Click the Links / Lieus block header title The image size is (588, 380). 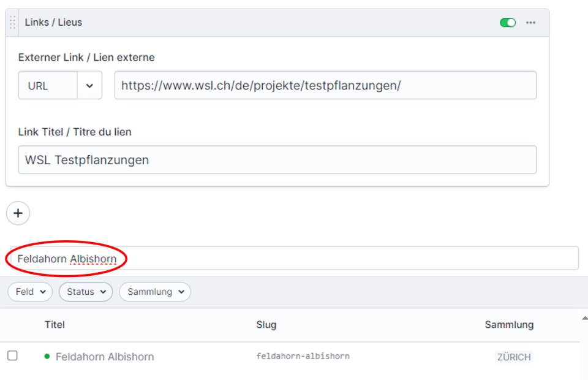click(x=53, y=23)
